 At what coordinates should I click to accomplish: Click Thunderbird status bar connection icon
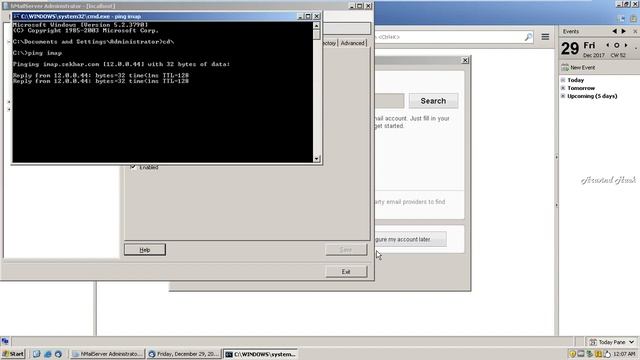point(5,341)
